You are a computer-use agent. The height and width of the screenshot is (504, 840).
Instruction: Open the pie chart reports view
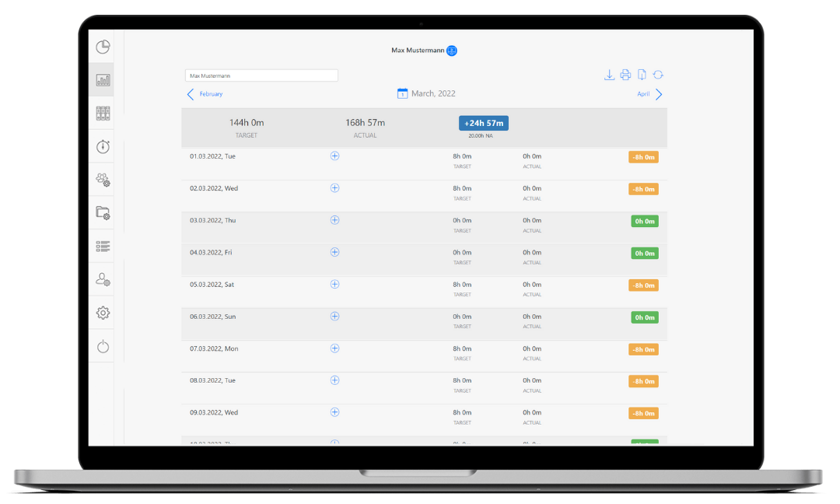pos(102,47)
